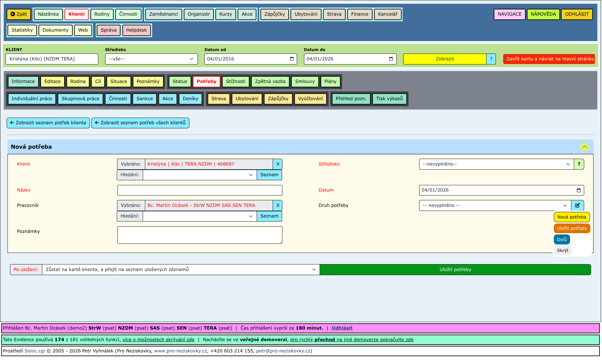Open the Stížnosti client tab

pos(236,81)
